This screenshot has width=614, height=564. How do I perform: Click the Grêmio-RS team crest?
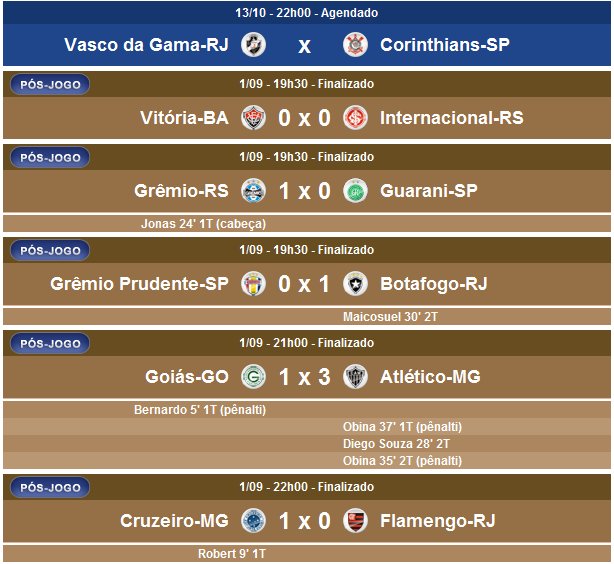tap(254, 191)
